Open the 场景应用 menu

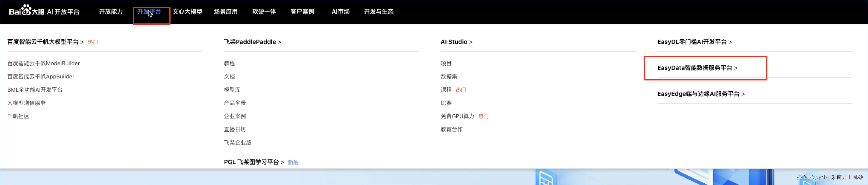coord(226,12)
